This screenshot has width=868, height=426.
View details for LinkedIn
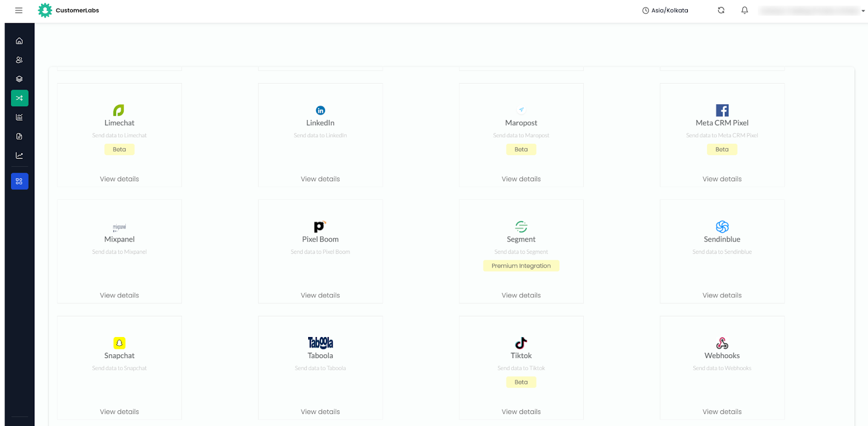click(x=321, y=179)
